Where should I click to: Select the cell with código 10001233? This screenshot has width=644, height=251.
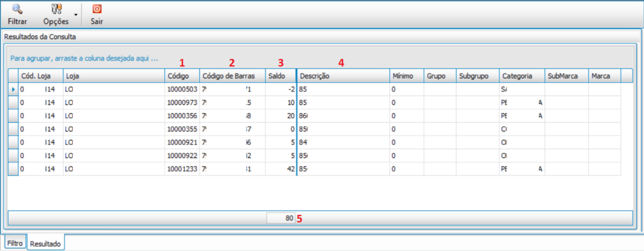[182, 169]
